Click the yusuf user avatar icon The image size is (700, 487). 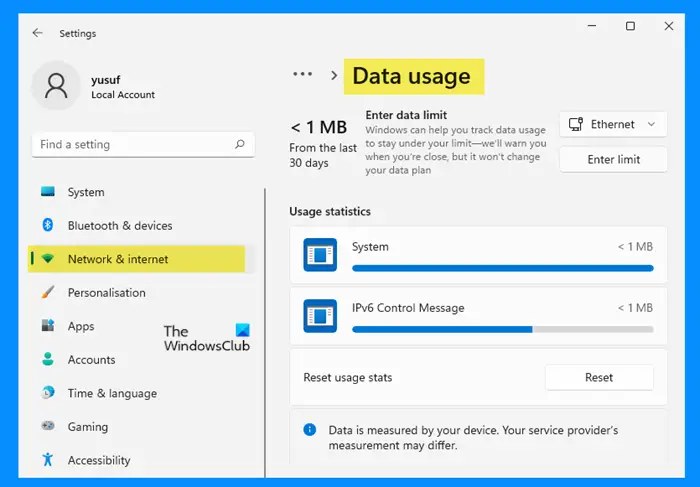point(56,86)
